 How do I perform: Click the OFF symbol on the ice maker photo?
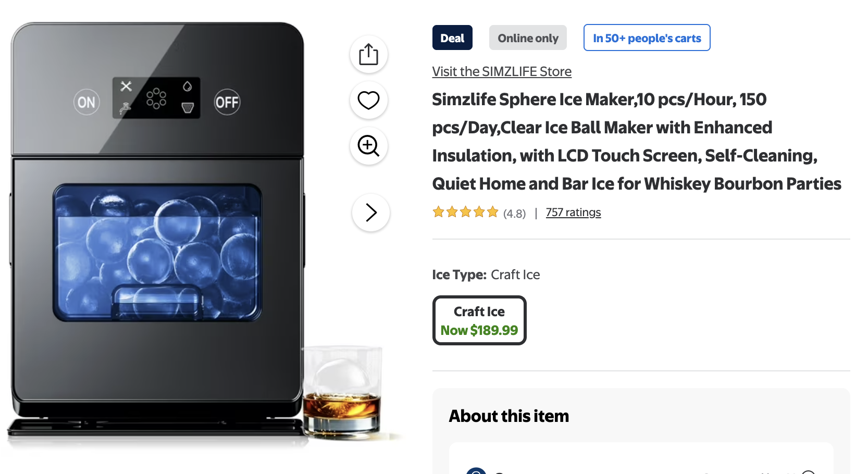[x=227, y=102]
